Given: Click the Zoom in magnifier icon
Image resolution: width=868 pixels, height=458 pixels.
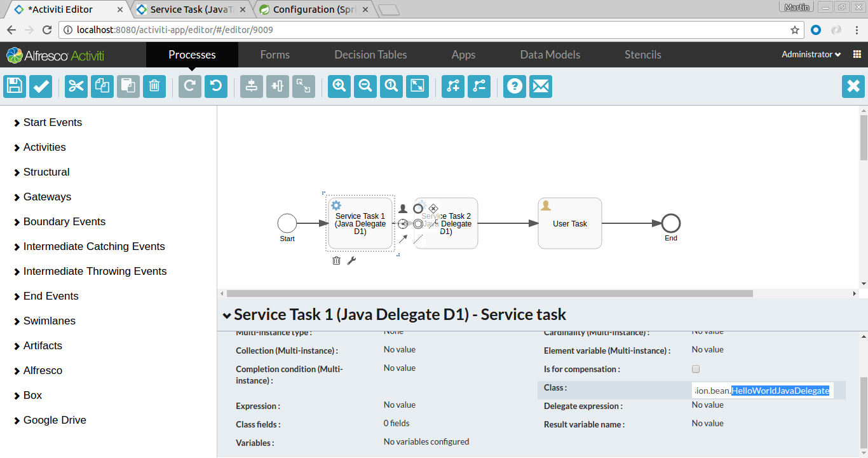Looking at the screenshot, I should click(x=339, y=87).
